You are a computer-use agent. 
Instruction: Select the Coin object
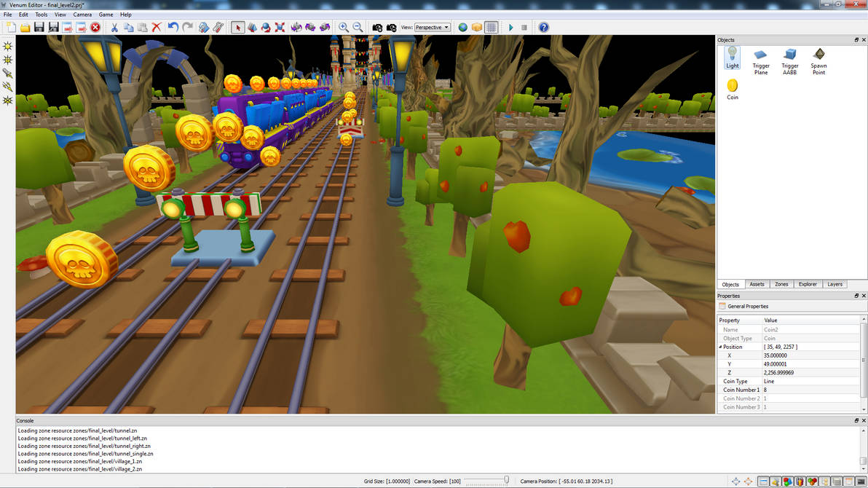coord(733,89)
